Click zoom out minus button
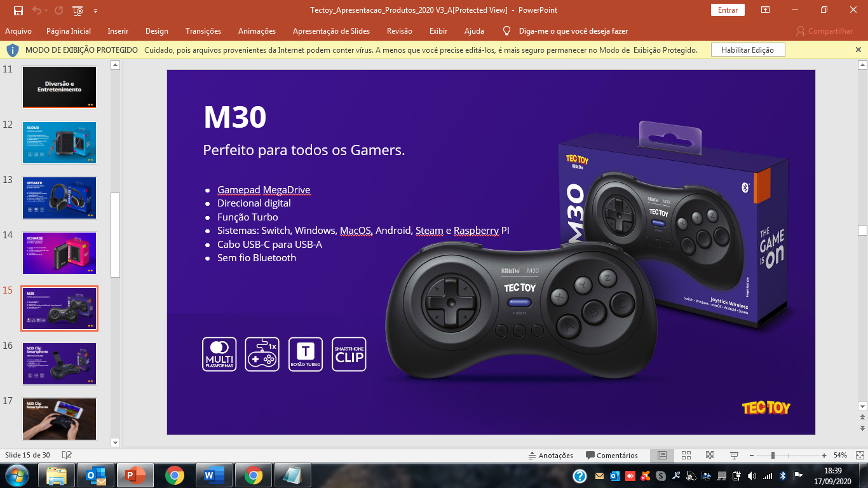868x488 pixels. pos(751,455)
